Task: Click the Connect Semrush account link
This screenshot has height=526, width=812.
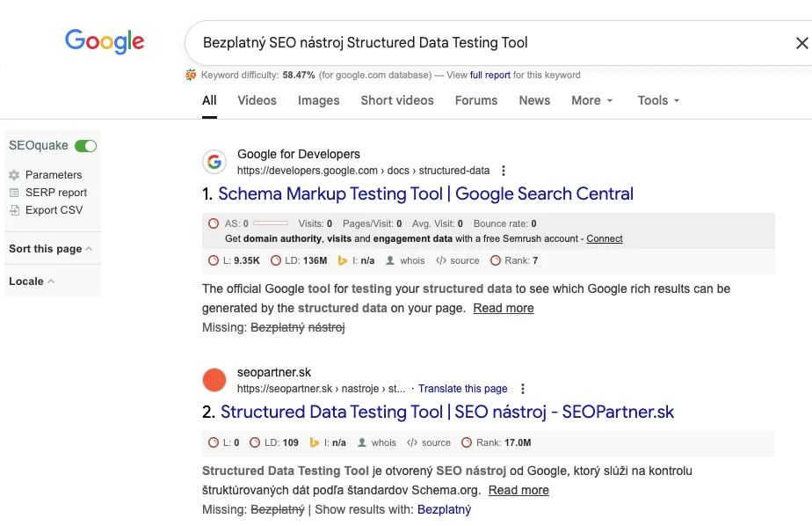Action: [605, 238]
